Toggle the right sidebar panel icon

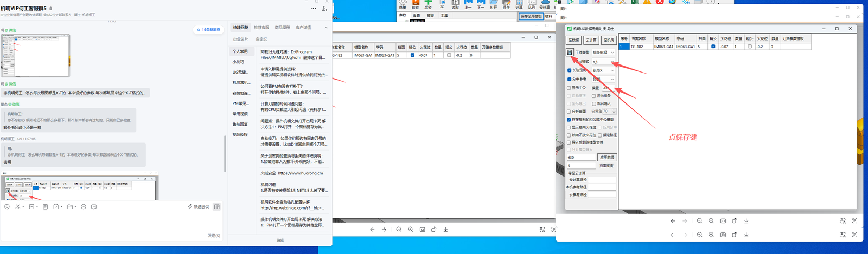(x=216, y=206)
